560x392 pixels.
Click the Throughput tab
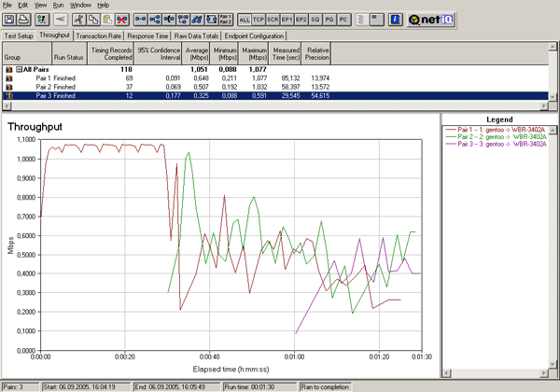point(54,35)
